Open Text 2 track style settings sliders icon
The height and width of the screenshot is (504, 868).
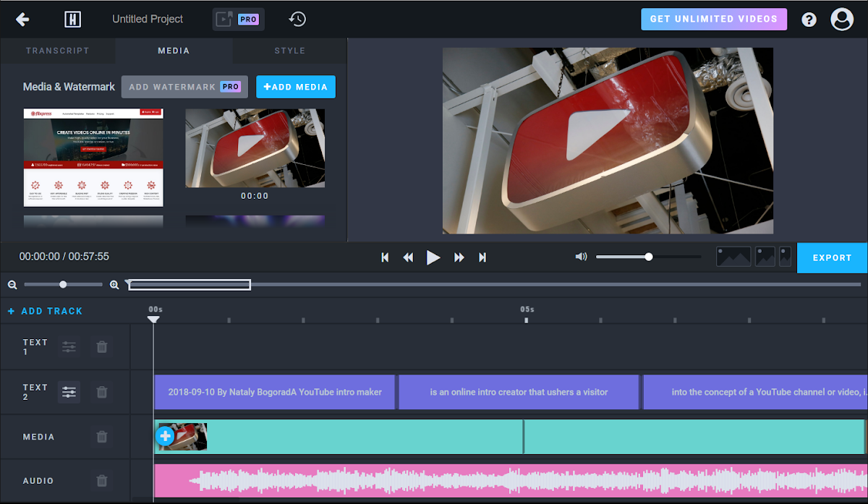coord(69,392)
